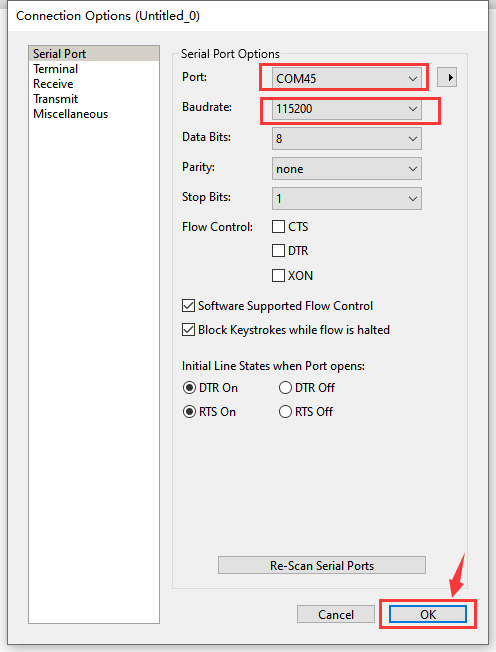Expand the Baudrate 115200 dropdown
This screenshot has height=652, width=496.
pos(347,109)
